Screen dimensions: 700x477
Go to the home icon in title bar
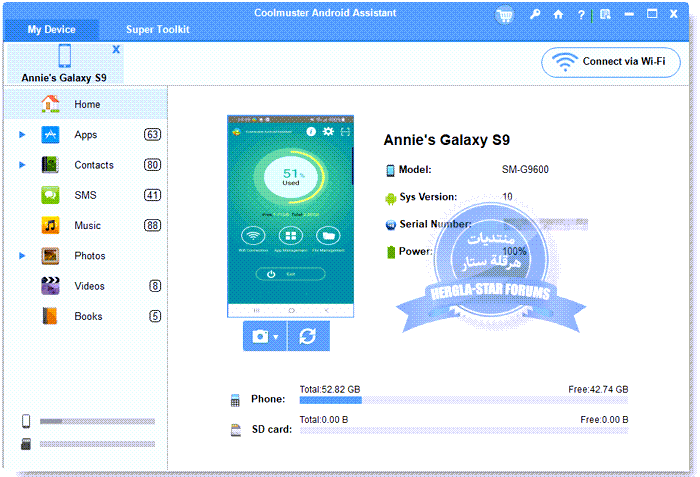click(x=558, y=15)
